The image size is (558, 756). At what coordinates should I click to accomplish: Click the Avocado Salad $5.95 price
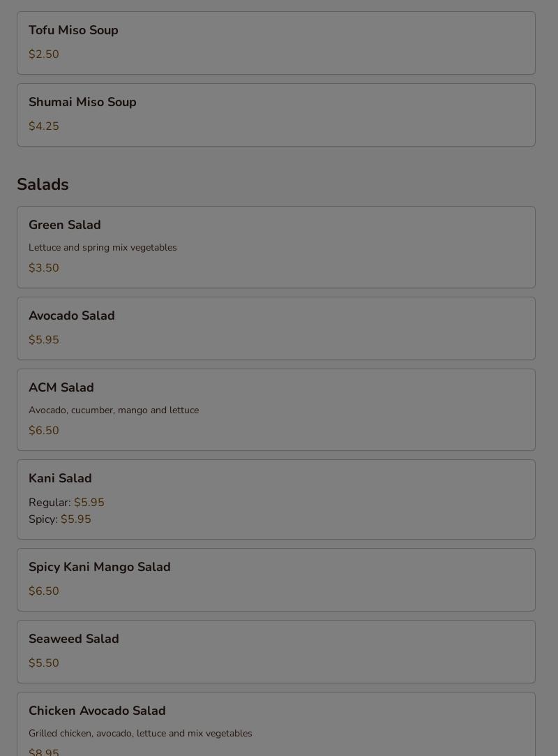click(44, 340)
